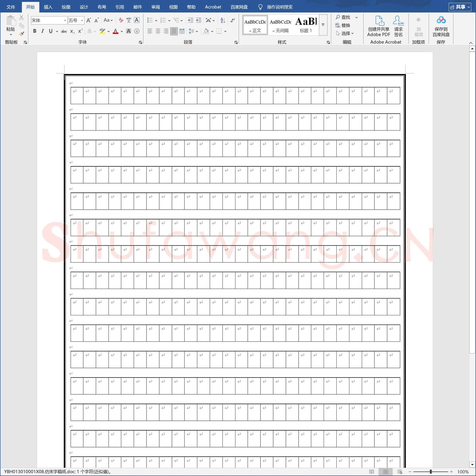Expand the numbering list dropdown arrow
This screenshot has height=476, width=476.
(x=169, y=21)
